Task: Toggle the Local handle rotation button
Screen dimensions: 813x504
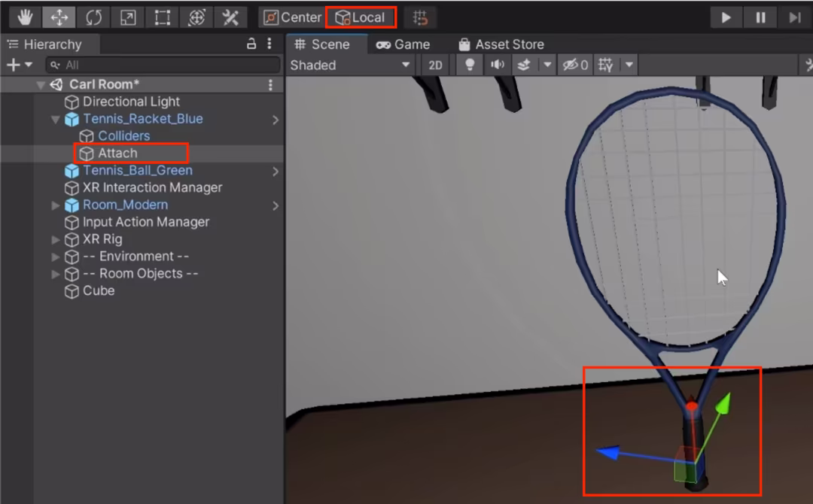Action: pyautogui.click(x=361, y=17)
